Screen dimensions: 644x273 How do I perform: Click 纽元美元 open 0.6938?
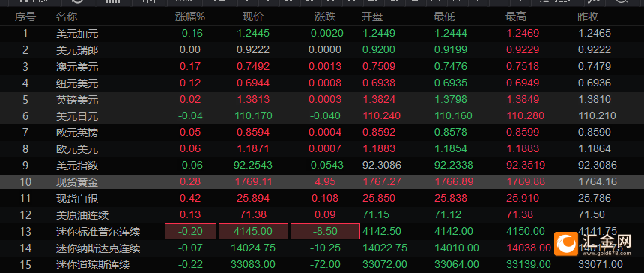(x=379, y=83)
